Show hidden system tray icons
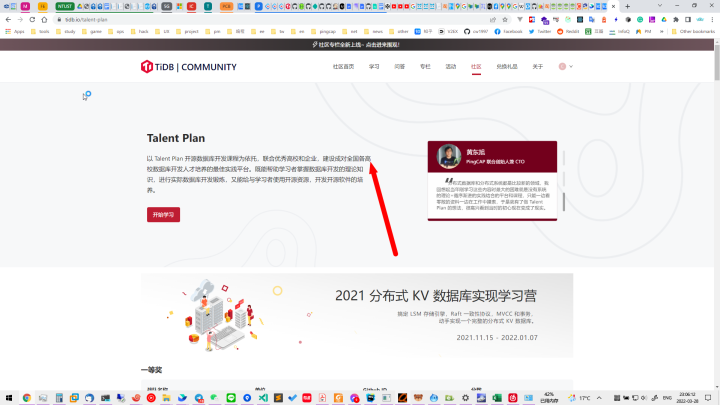 (599, 398)
